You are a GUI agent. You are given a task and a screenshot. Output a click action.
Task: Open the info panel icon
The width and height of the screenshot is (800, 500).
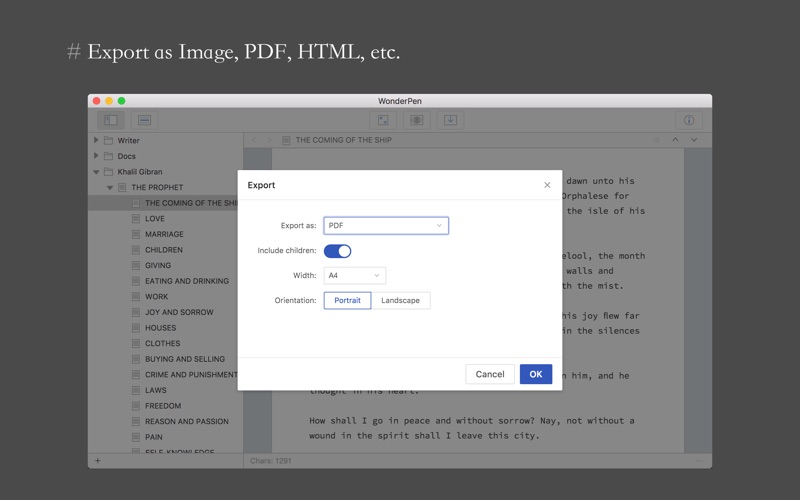[689, 120]
